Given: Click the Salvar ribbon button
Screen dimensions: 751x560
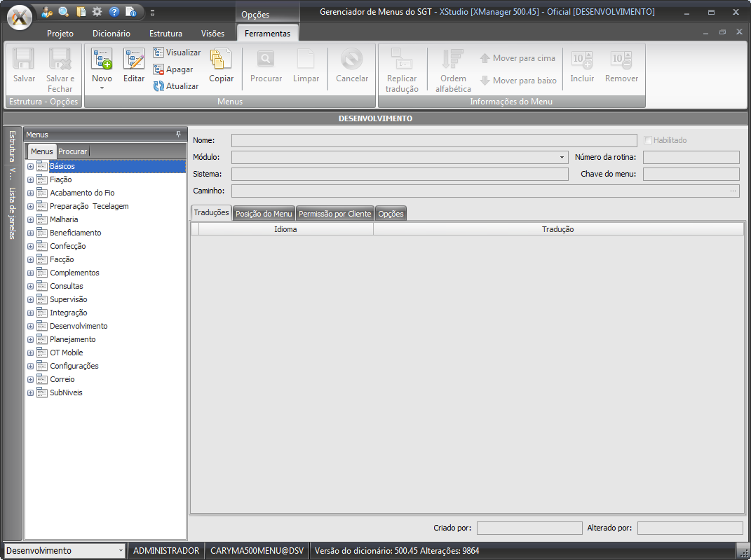Looking at the screenshot, I should click(x=24, y=66).
